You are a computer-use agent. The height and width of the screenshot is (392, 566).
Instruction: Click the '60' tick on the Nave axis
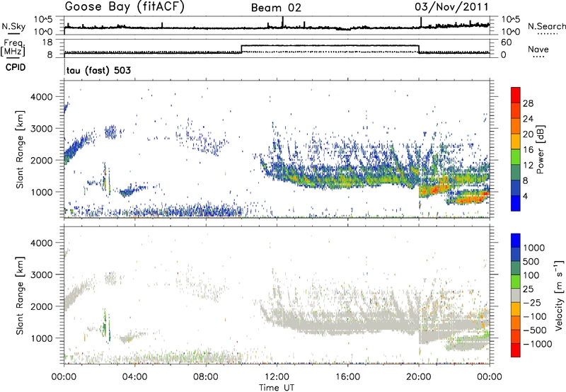pyautogui.click(x=507, y=42)
